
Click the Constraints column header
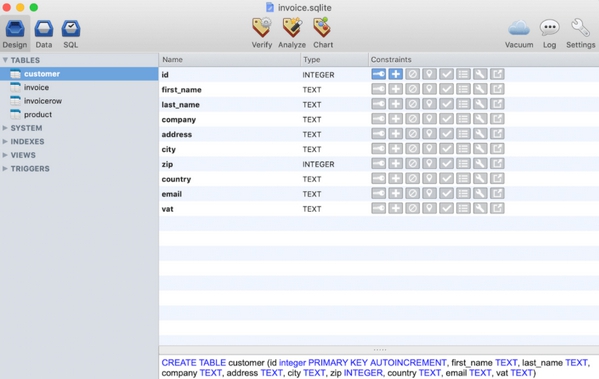(484, 60)
